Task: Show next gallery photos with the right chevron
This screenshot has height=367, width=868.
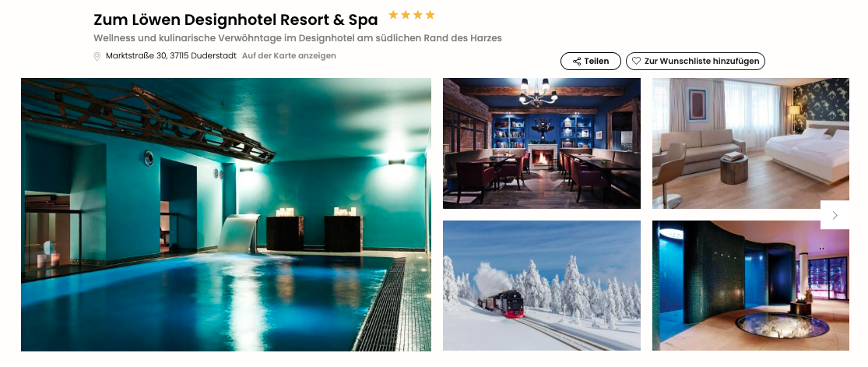Action: point(835,215)
